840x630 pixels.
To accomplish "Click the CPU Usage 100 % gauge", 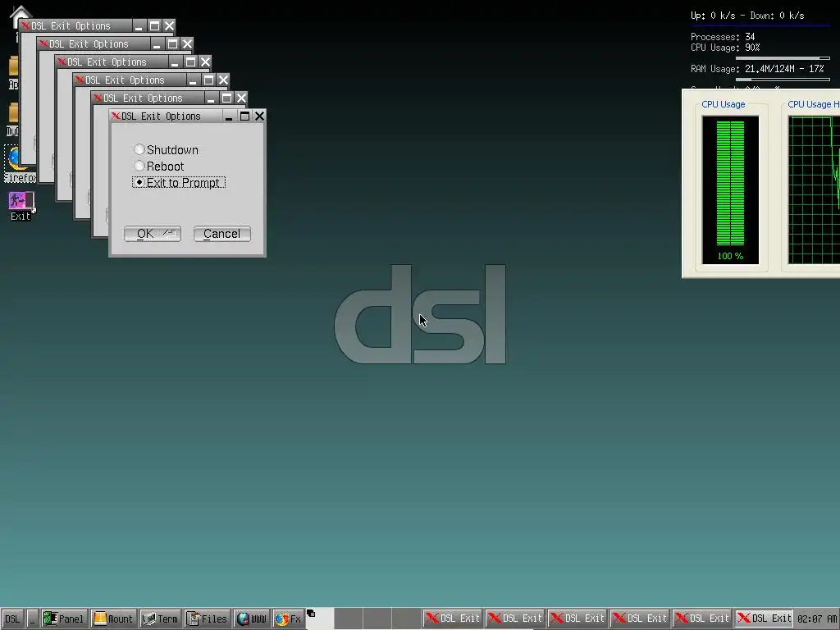I will pyautogui.click(x=730, y=189).
